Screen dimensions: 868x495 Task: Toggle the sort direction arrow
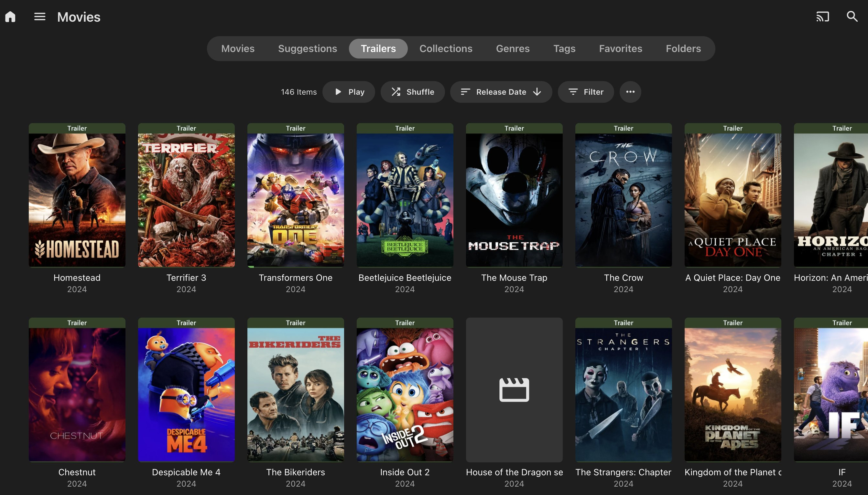[x=537, y=92]
